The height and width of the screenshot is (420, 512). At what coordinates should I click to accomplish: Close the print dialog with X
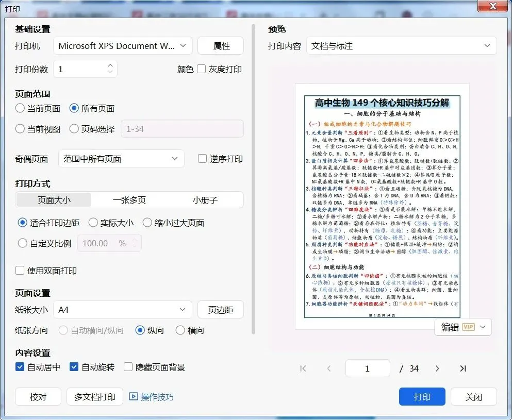(x=493, y=6)
